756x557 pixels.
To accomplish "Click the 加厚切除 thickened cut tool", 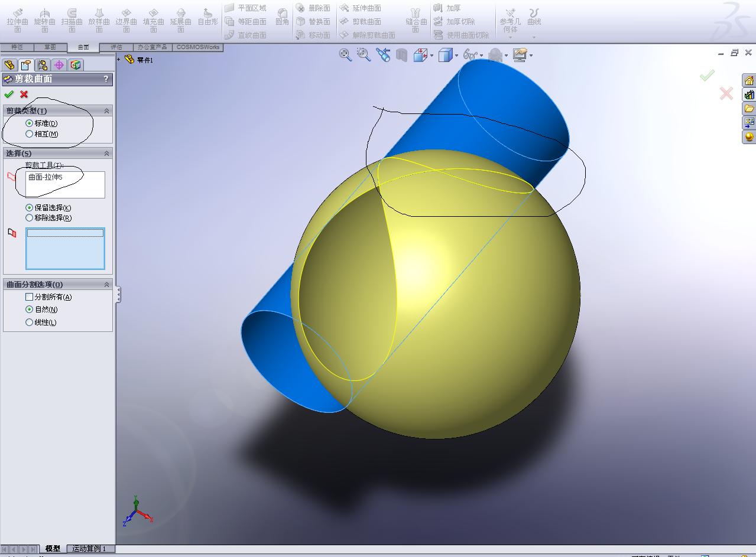I will tap(454, 22).
